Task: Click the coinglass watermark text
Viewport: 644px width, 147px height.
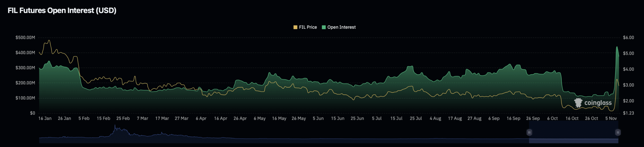Action: pos(598,103)
